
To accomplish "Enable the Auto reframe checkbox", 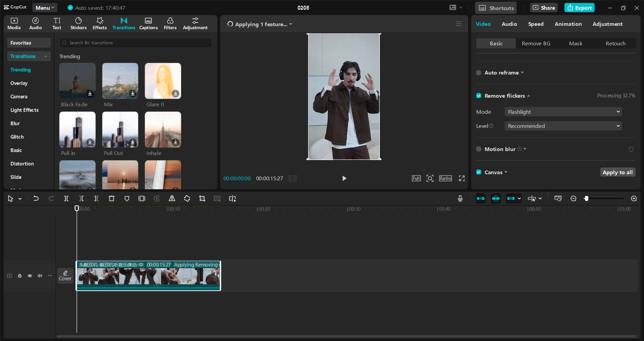I will [479, 72].
